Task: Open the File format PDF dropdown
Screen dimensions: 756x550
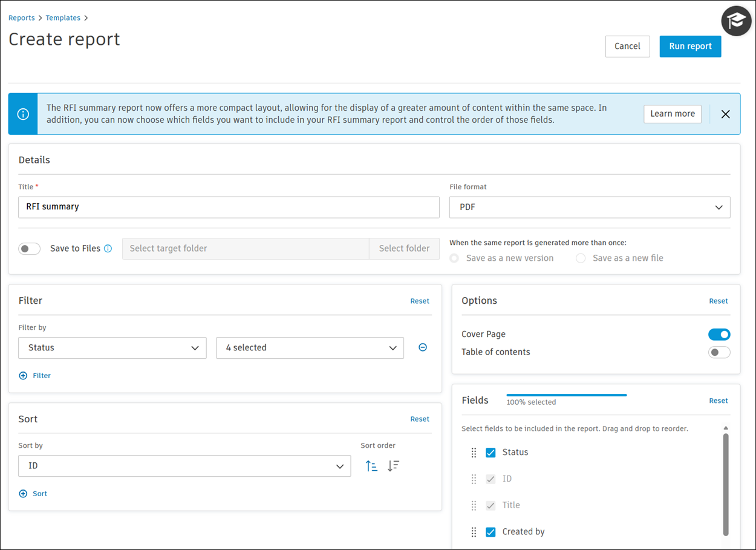Action: [589, 208]
